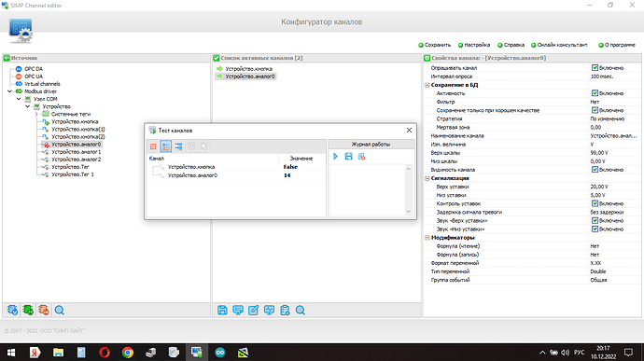Screen dimensions: 644x361
Task: Toggle the Видимость канала checkbox
Action: [595, 170]
